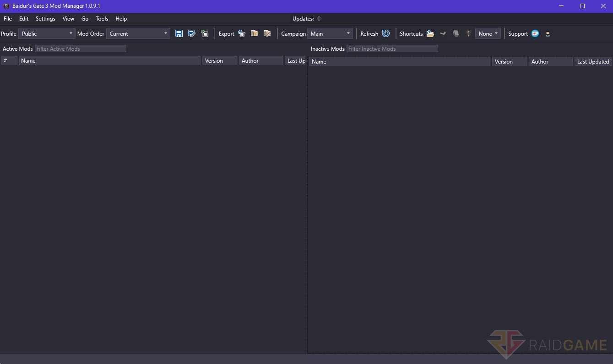The width and height of the screenshot is (613, 364).
Task: Click the Shortcuts label in toolbar
Action: click(411, 33)
